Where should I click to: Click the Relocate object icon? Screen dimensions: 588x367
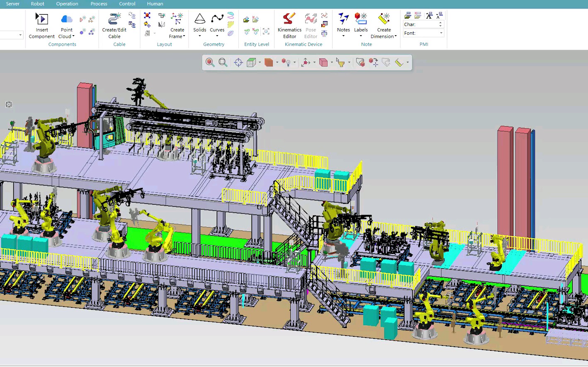tap(373, 63)
